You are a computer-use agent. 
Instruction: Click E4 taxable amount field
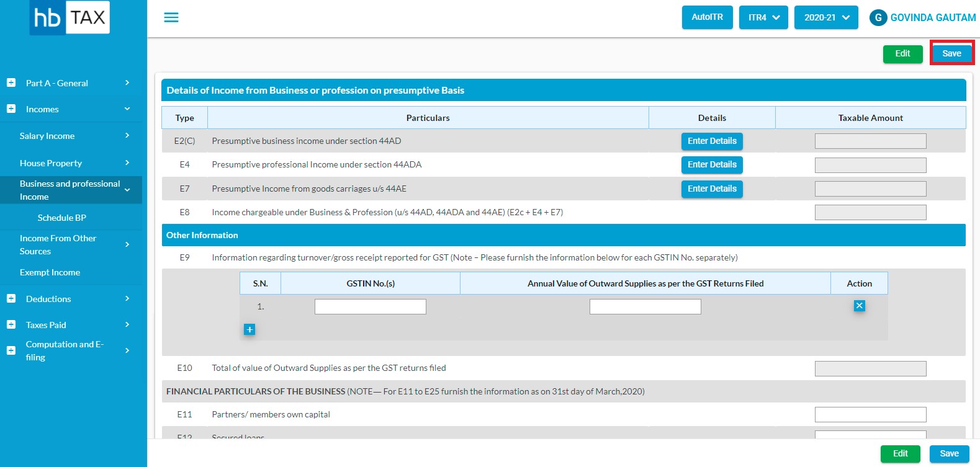click(x=871, y=165)
